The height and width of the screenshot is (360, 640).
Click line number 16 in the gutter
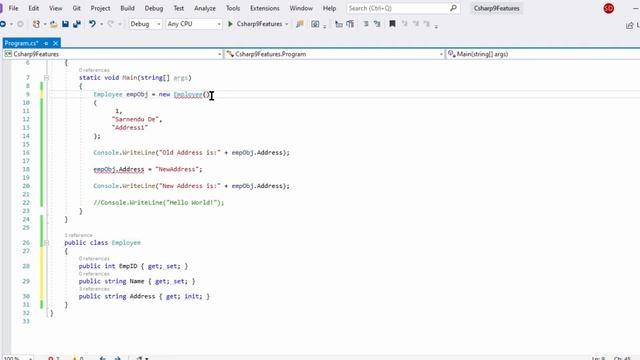(x=26, y=153)
